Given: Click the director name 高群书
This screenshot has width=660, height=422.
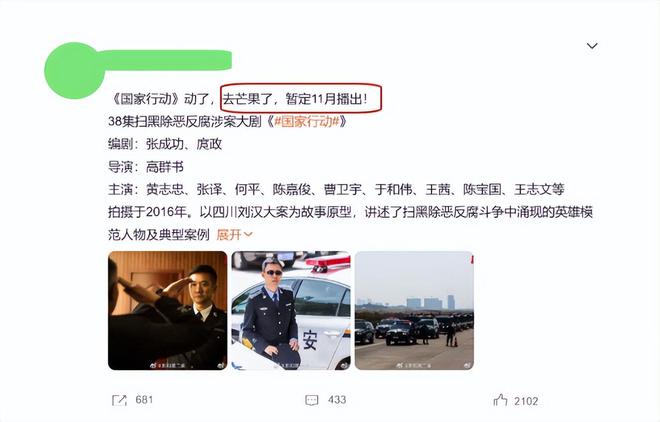Looking at the screenshot, I should point(165,167).
